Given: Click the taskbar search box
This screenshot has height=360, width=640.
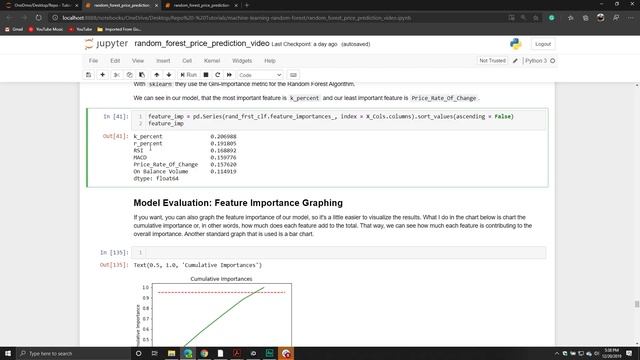Looking at the screenshot, I should pos(73,353).
